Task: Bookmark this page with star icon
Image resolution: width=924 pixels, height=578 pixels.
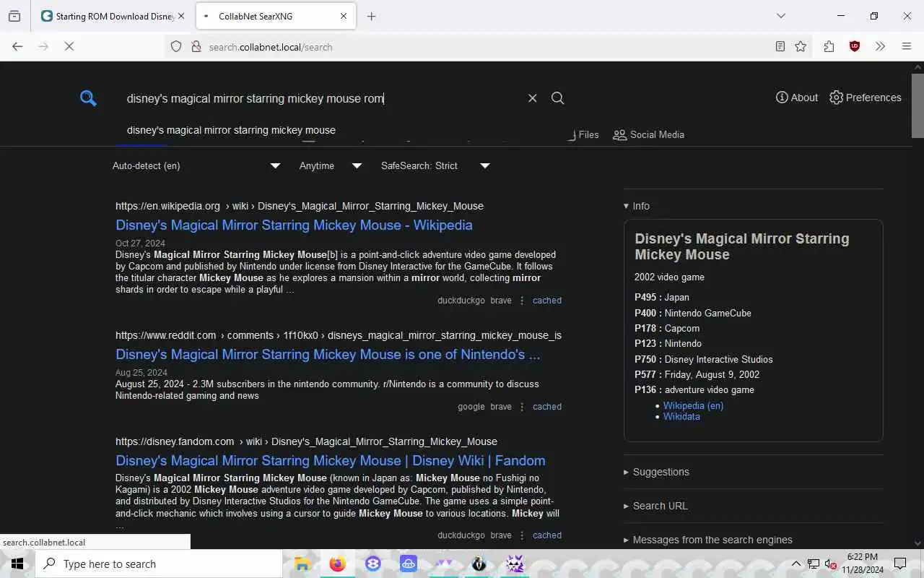Action: [801, 46]
